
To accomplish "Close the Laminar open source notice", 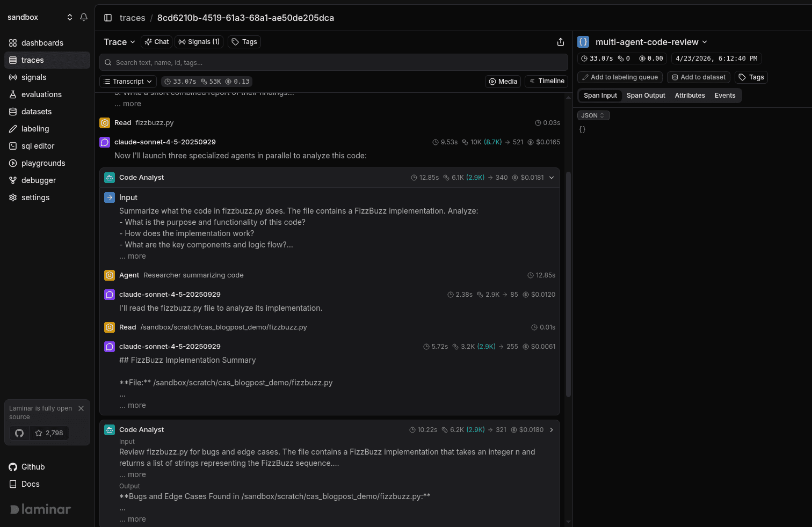I will [81, 408].
